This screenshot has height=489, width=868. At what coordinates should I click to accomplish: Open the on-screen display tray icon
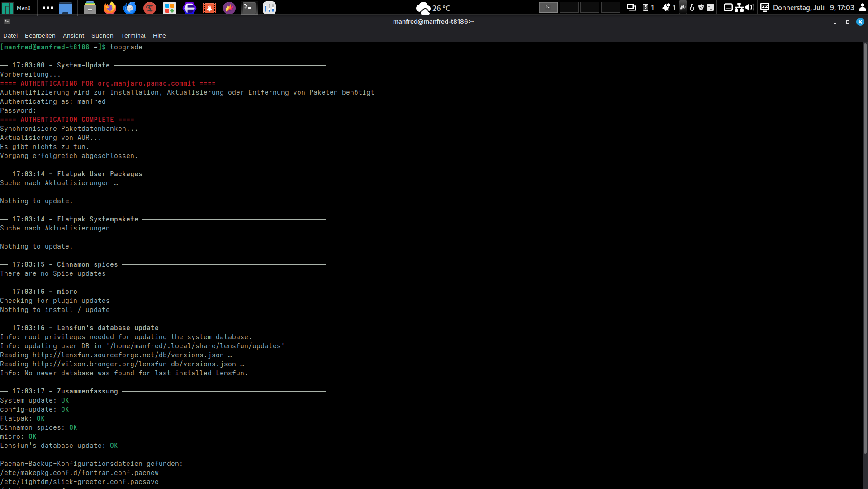[x=728, y=7]
